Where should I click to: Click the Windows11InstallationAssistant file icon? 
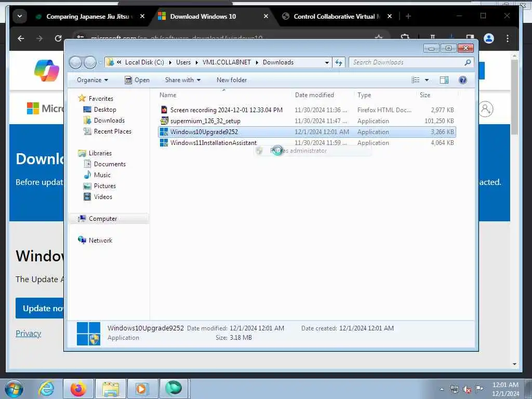coord(164,142)
